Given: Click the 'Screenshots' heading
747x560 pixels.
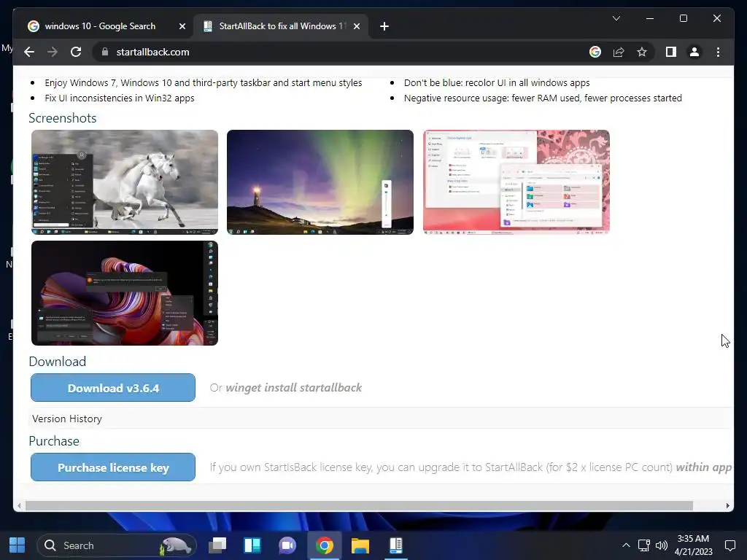Looking at the screenshot, I should point(63,118).
